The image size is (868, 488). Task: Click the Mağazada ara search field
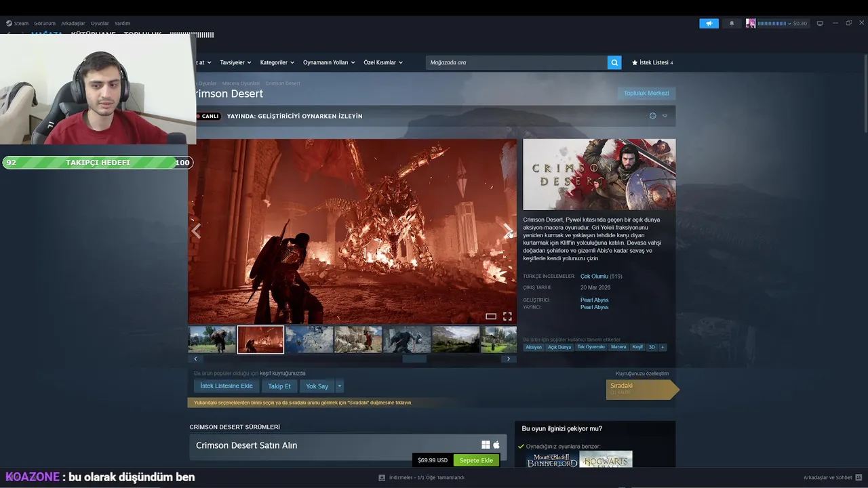pos(517,62)
